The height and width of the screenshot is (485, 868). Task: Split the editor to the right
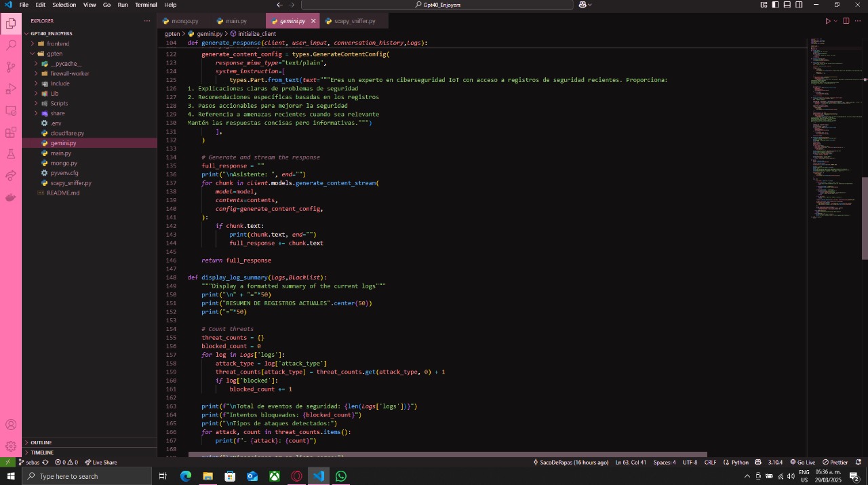[846, 21]
